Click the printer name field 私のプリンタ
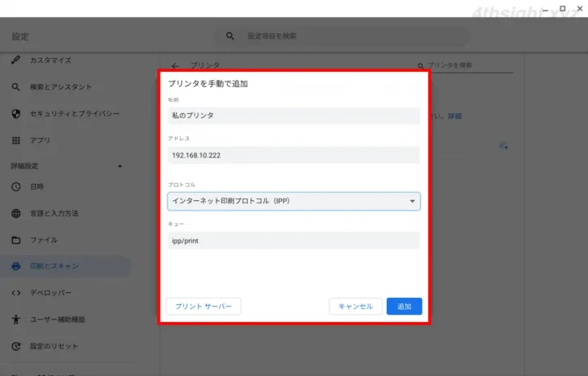 [x=294, y=115]
